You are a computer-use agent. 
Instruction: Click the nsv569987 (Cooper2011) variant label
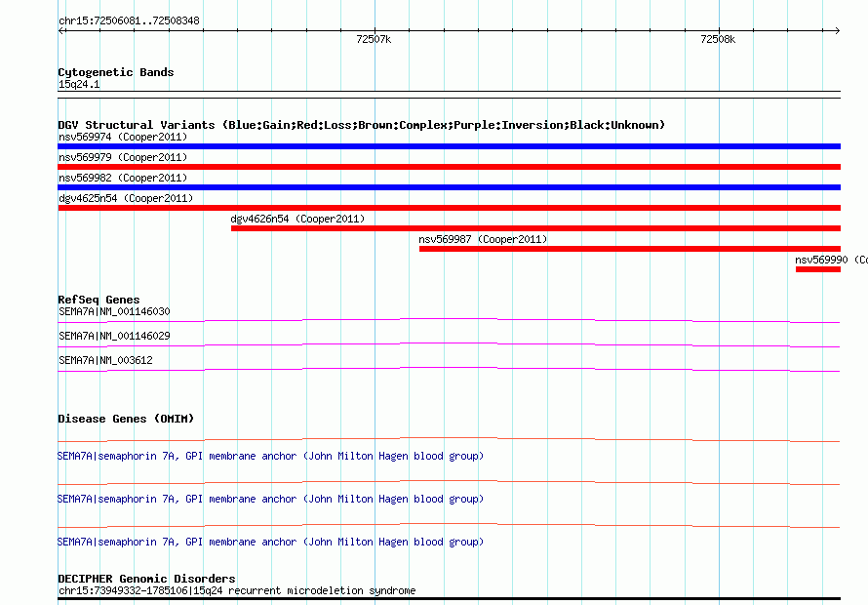(x=483, y=239)
